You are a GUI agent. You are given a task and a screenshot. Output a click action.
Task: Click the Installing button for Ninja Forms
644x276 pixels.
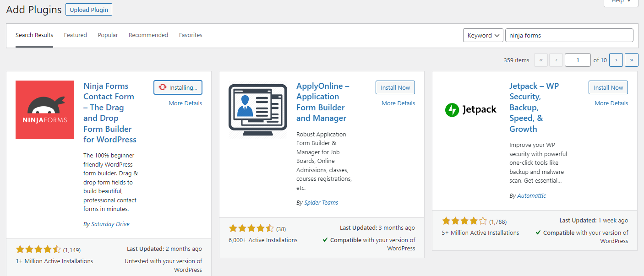[178, 87]
